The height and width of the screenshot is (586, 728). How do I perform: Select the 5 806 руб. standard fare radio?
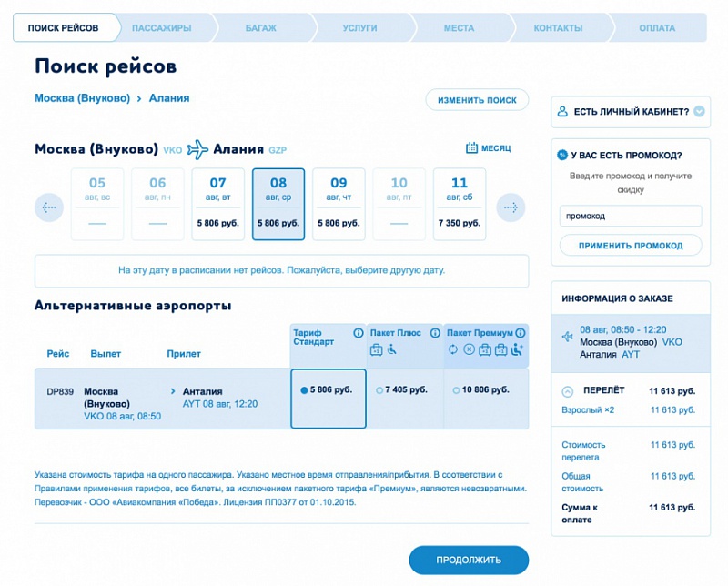coord(304,390)
